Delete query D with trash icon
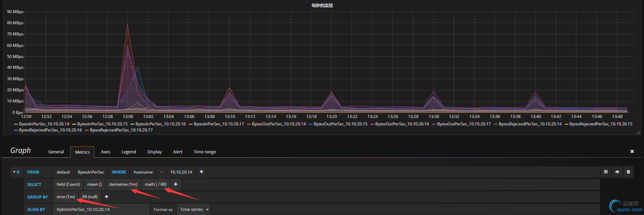The width and height of the screenshot is (644, 215). tap(628, 172)
